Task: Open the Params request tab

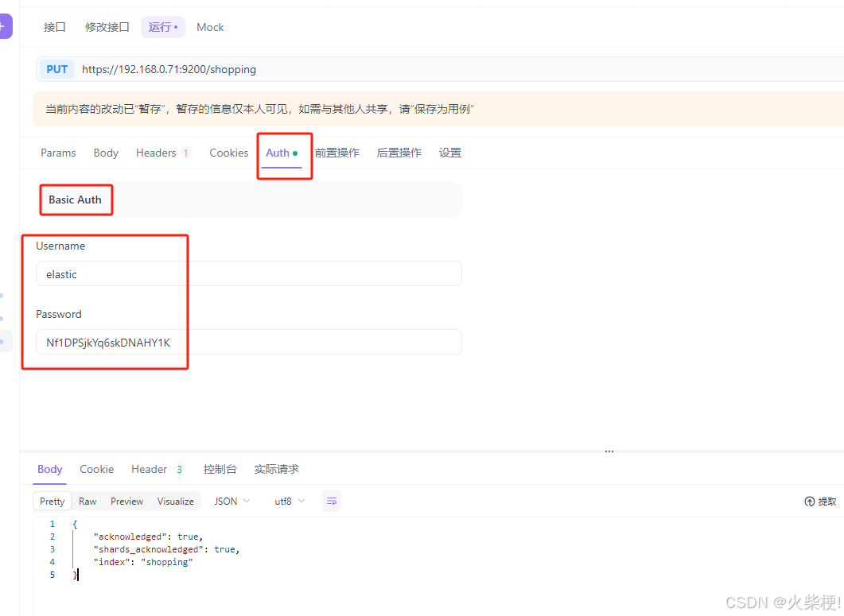Action: pyautogui.click(x=58, y=153)
